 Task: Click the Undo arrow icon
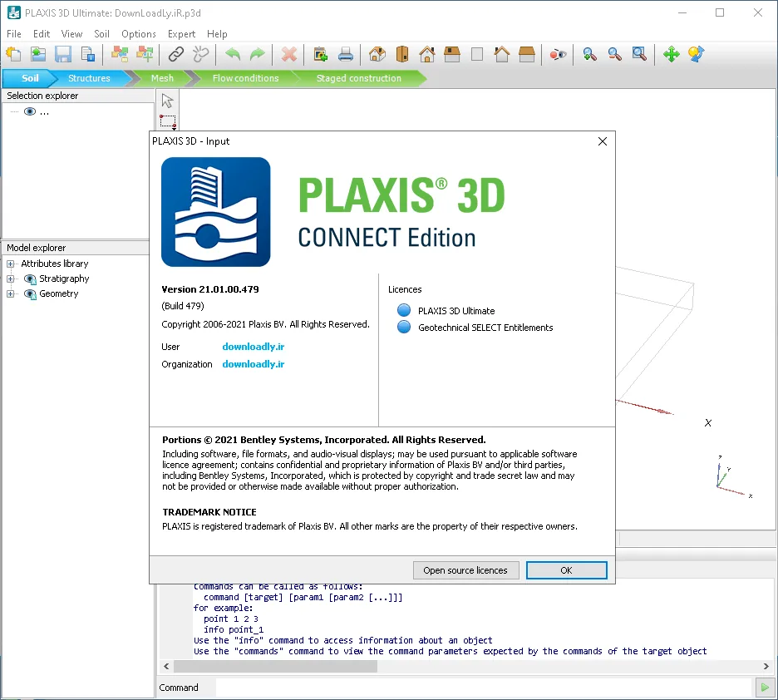tap(232, 54)
